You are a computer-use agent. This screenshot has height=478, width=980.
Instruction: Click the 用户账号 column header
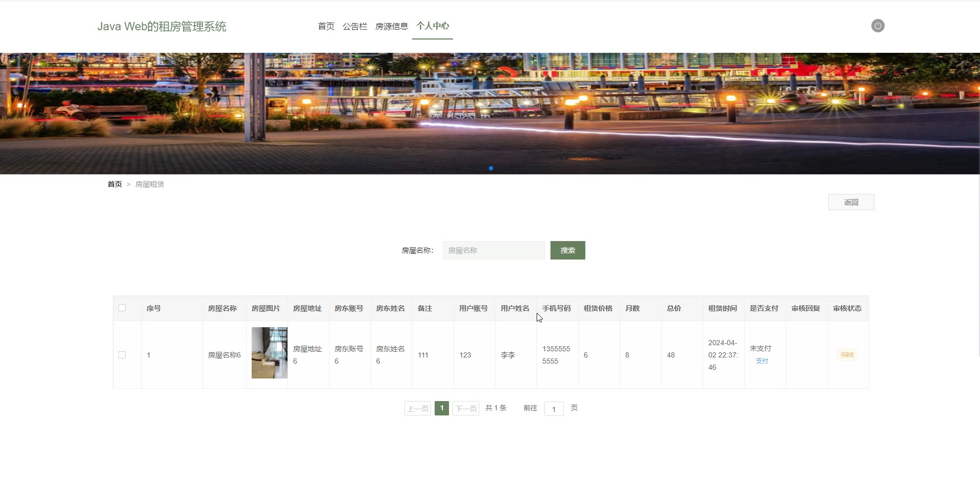click(x=474, y=308)
